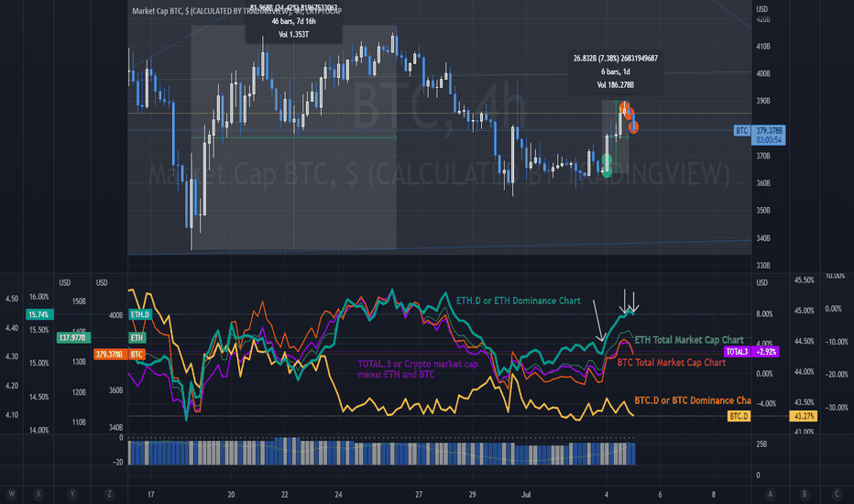Click the 25B volume axis value
The width and height of the screenshot is (854, 504).
tap(761, 444)
